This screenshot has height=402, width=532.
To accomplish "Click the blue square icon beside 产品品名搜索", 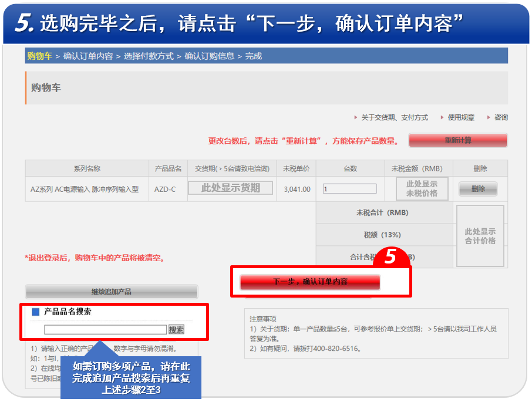I will 35,312.
